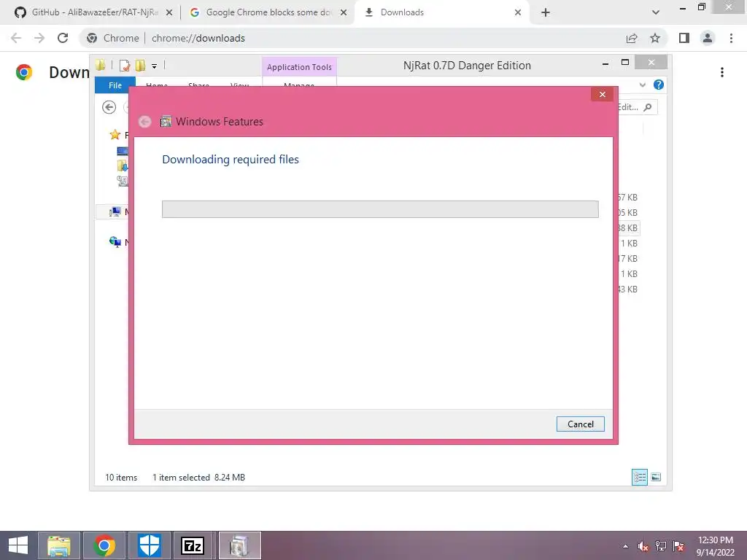Image resolution: width=747 pixels, height=560 pixels.
Task: Open Windows Defender shield in taskbar
Action: [x=149, y=545]
